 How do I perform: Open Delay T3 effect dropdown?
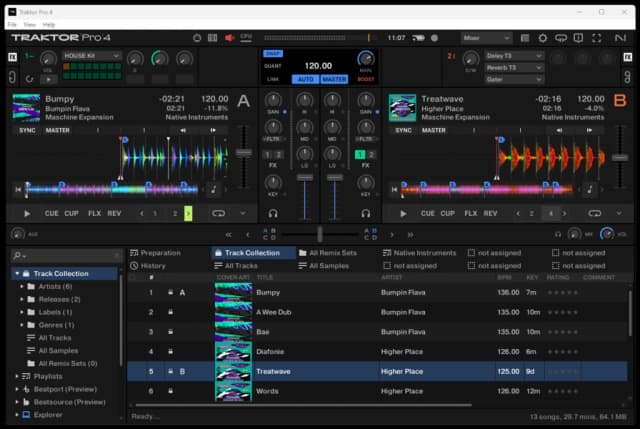click(x=514, y=56)
